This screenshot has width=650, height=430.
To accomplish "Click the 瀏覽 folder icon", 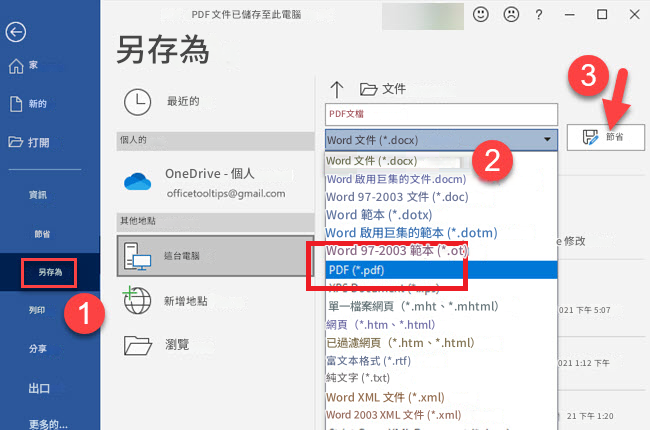I will coord(138,345).
